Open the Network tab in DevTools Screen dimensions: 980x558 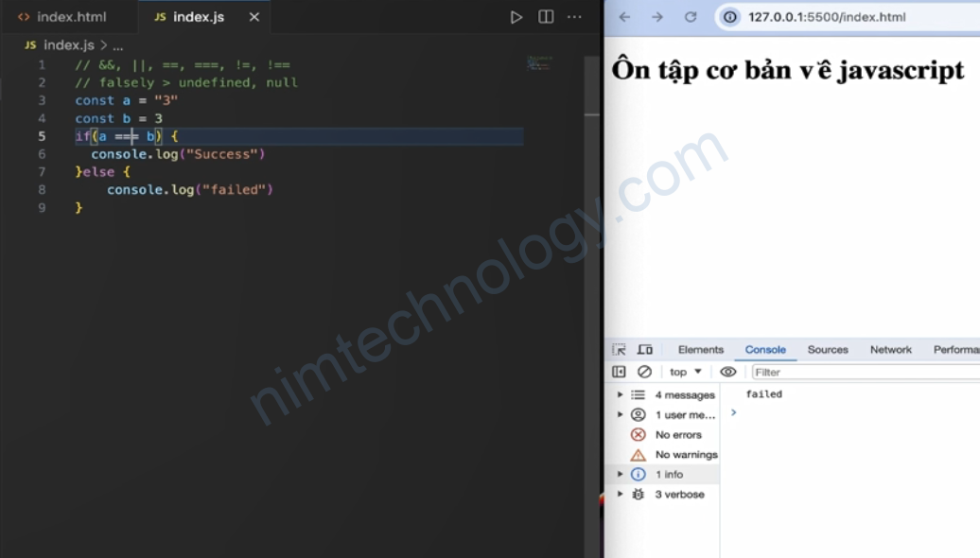tap(890, 350)
